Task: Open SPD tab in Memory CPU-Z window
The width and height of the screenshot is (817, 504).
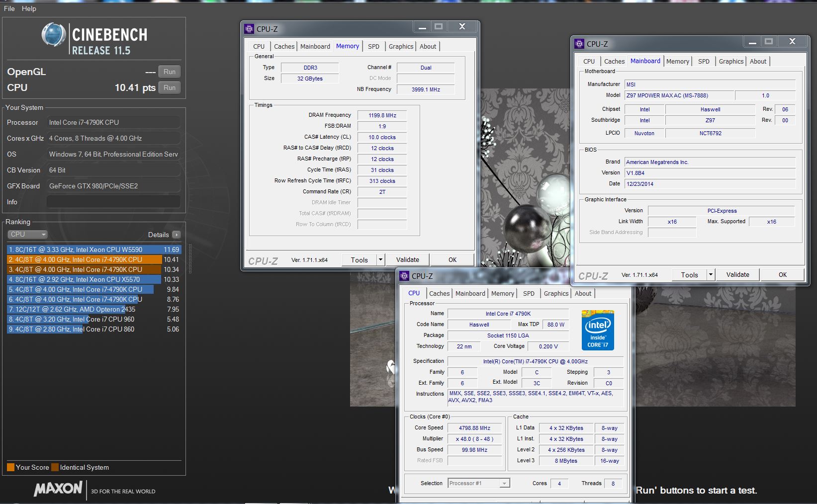Action: click(x=374, y=46)
